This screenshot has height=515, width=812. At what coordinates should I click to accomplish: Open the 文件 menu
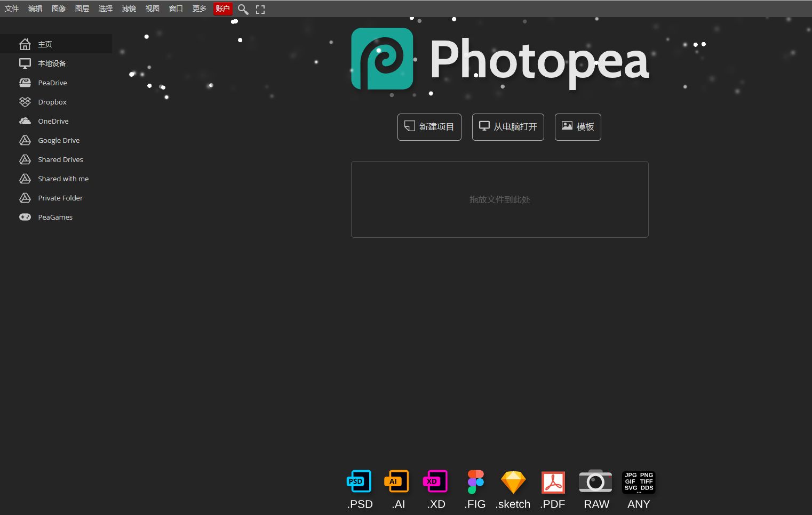(12, 9)
